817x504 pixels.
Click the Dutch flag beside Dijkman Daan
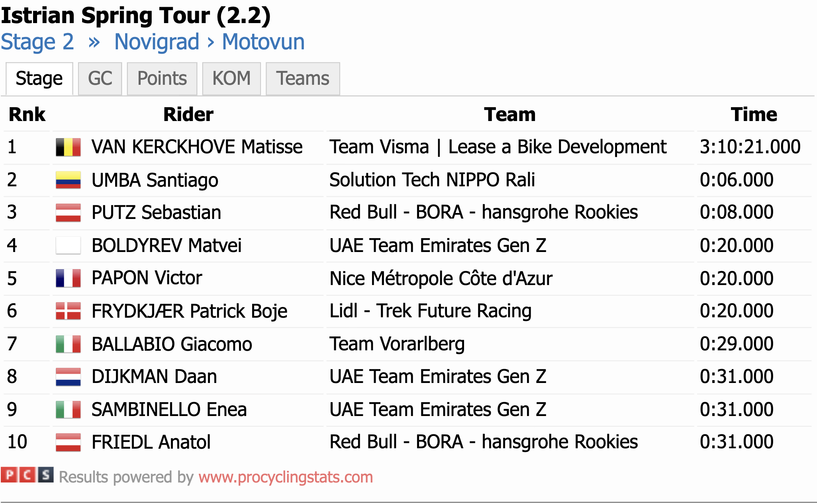68,377
